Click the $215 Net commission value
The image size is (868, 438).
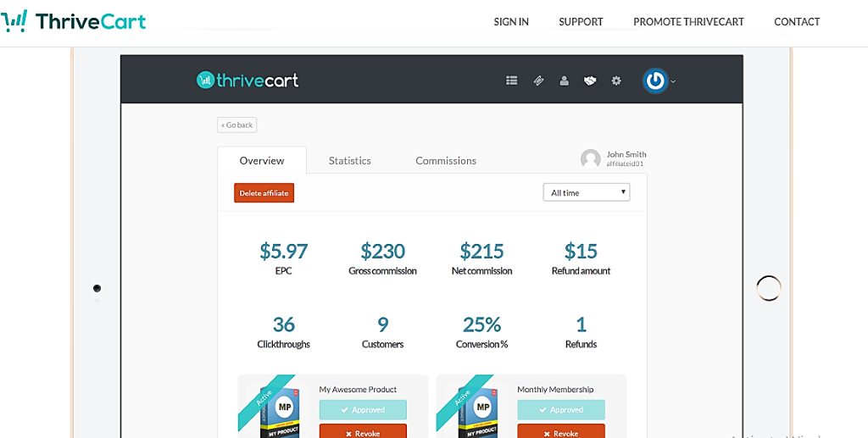(481, 251)
